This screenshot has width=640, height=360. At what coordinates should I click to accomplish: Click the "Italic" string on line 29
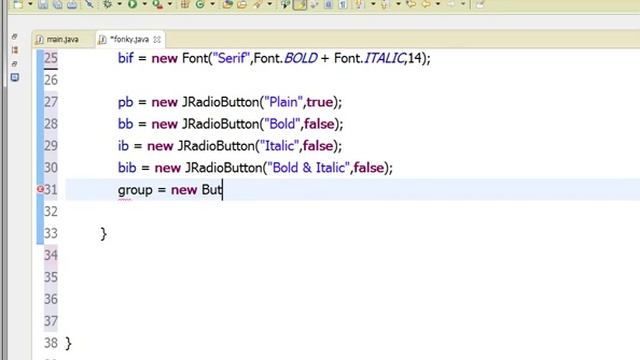tap(279, 146)
